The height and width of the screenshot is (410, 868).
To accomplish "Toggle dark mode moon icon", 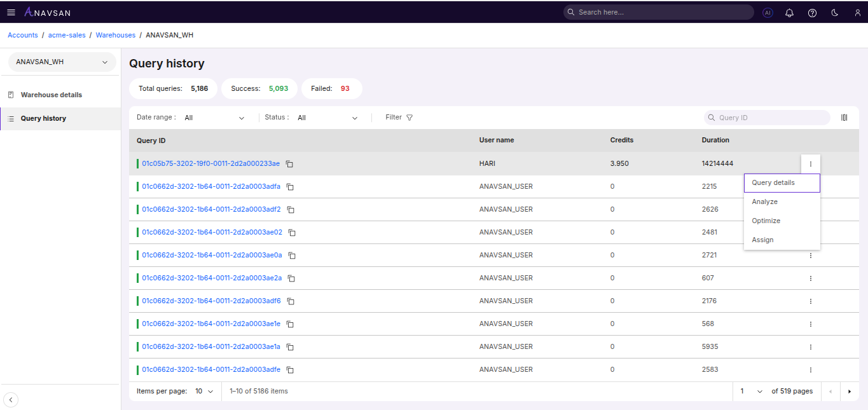I will (x=835, y=12).
